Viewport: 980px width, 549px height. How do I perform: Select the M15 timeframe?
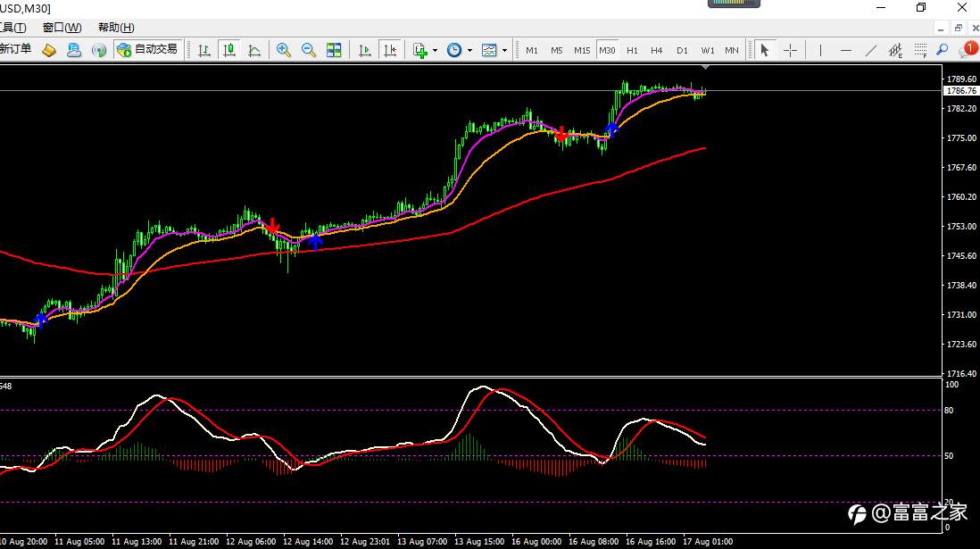tap(582, 50)
